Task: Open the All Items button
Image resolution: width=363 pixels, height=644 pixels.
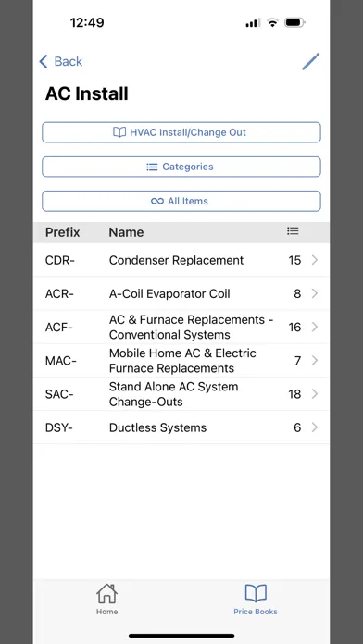Action: click(181, 201)
